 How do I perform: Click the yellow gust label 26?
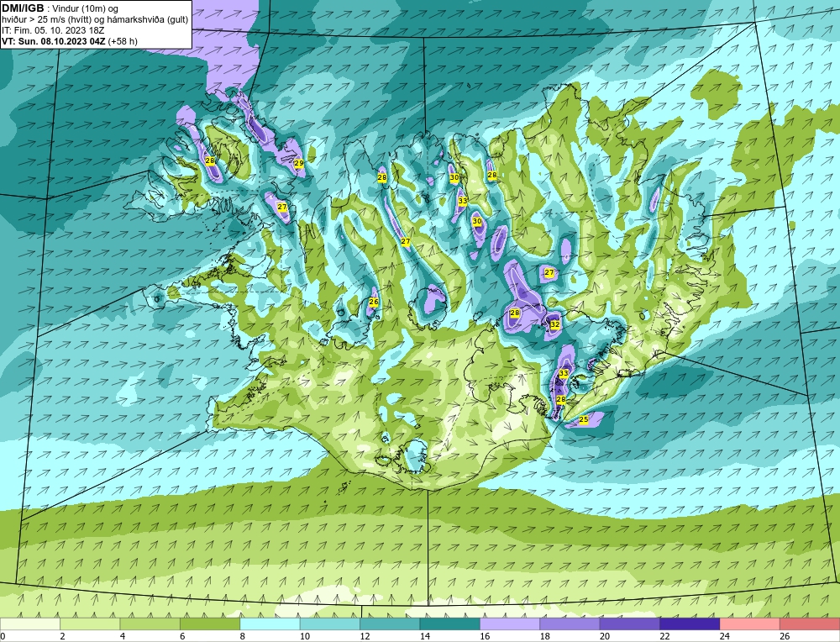(x=374, y=302)
